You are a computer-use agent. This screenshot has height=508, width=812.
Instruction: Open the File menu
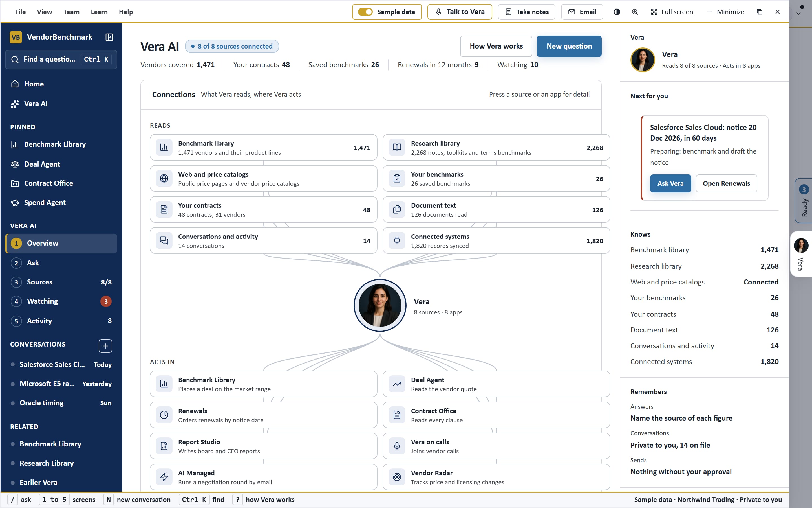click(x=21, y=12)
